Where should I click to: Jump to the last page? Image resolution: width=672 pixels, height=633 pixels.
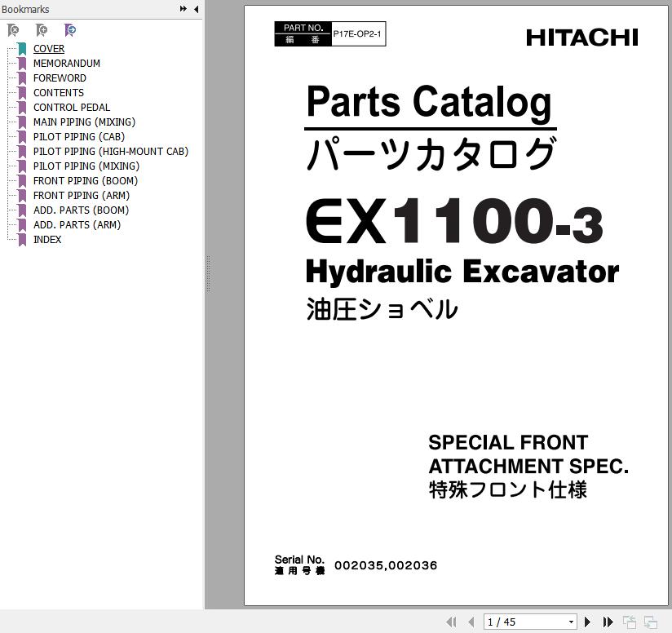(608, 622)
